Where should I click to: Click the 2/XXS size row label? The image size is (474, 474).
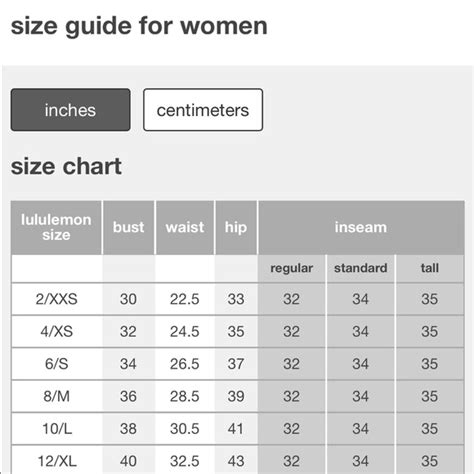point(57,299)
